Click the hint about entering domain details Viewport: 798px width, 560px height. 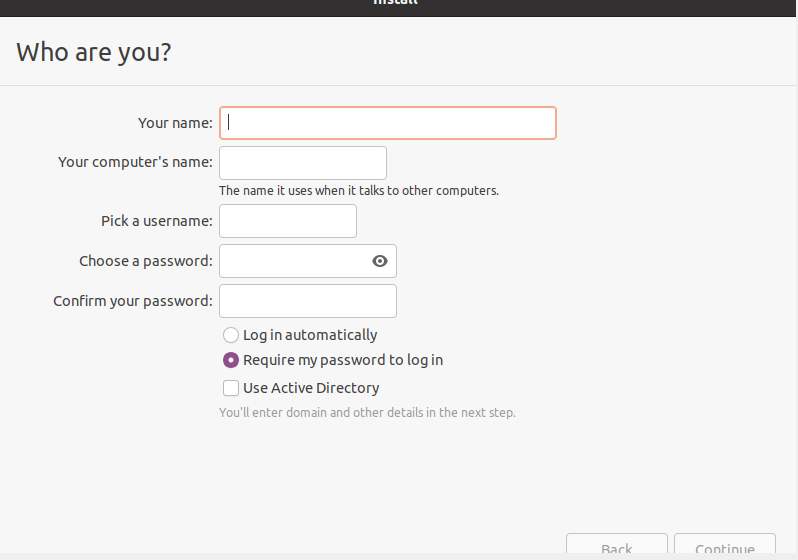[367, 413]
